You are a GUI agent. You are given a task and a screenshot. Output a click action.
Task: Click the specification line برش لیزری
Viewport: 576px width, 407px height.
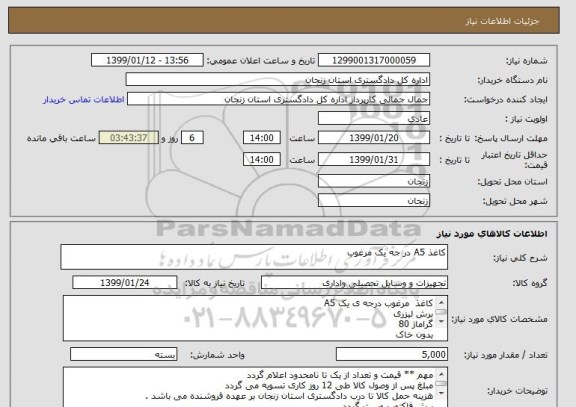click(413, 314)
